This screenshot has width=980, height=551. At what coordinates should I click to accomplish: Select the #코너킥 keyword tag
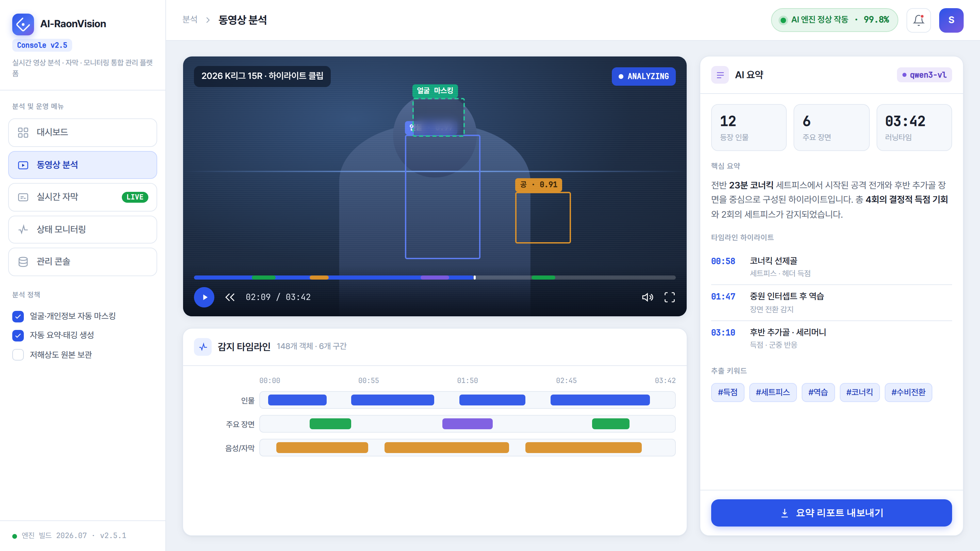click(860, 393)
